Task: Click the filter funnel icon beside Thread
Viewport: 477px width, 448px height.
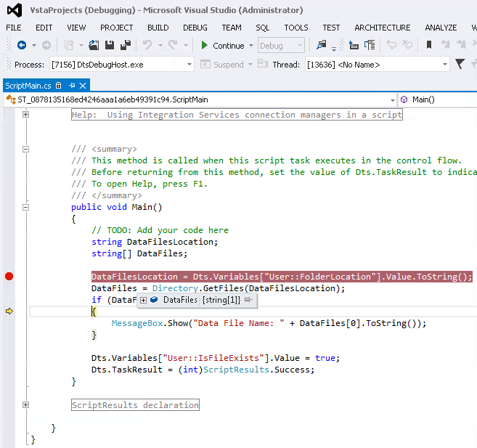Action: point(460,64)
